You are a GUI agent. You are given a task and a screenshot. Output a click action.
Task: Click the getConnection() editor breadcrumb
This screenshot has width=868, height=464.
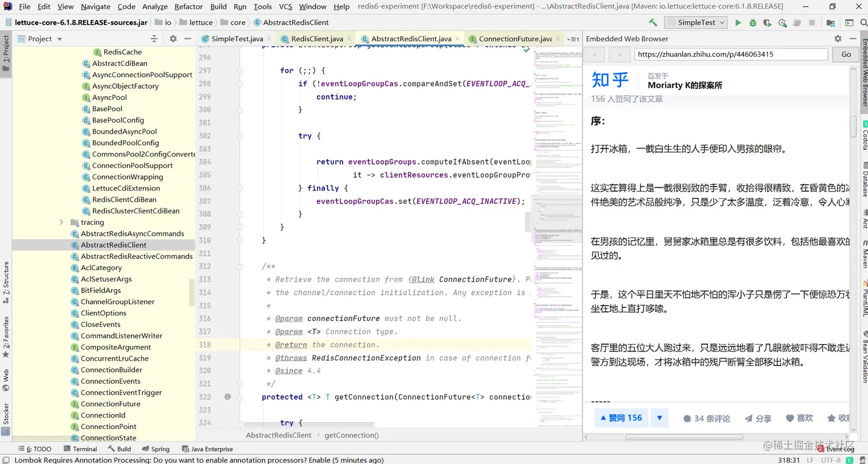[351, 435]
